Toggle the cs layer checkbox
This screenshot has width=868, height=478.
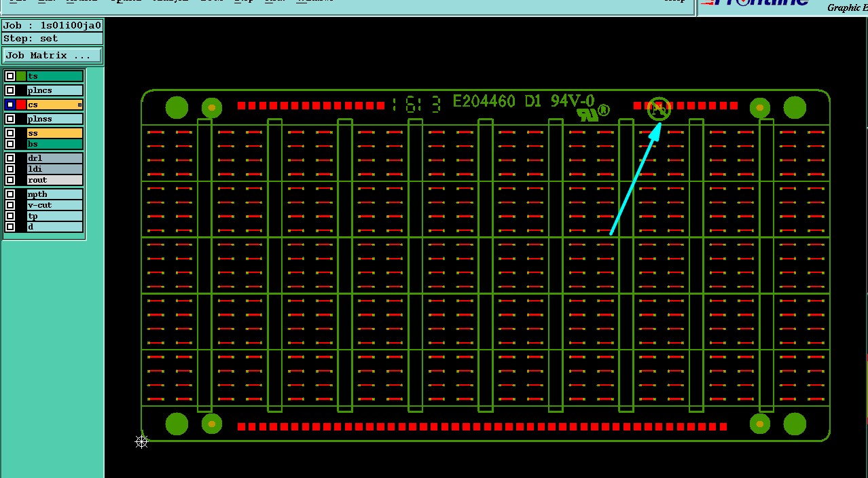pos(10,105)
